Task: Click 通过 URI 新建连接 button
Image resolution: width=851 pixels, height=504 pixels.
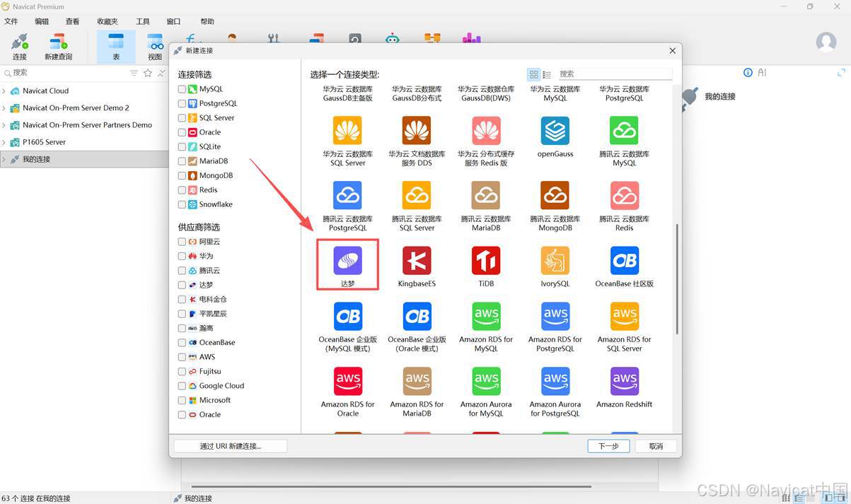Action: coord(231,446)
